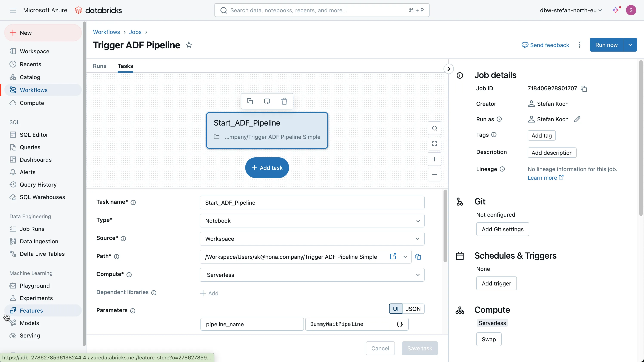Viewport: 644px width, 362px height.
Task: Switch to the Runs tab
Action: pyautogui.click(x=100, y=66)
